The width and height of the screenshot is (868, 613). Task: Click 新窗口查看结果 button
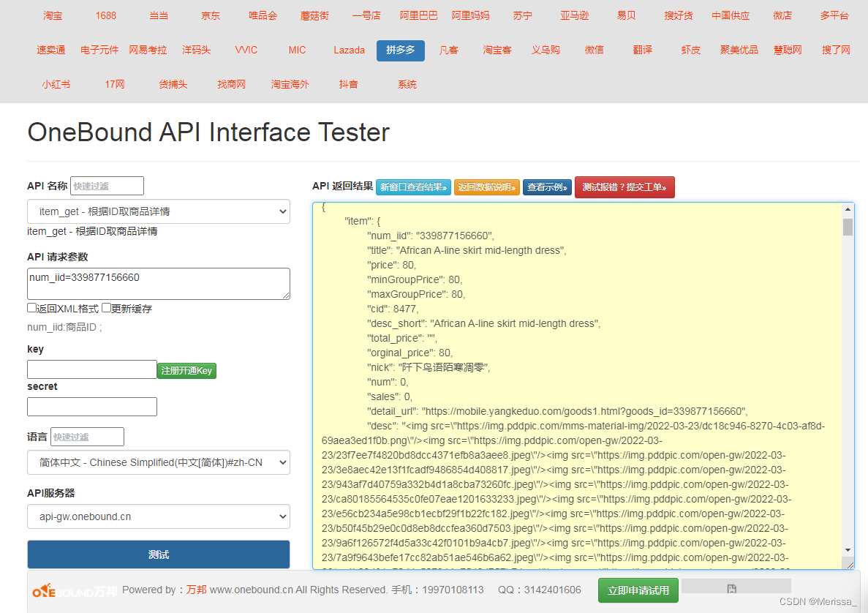(x=413, y=187)
